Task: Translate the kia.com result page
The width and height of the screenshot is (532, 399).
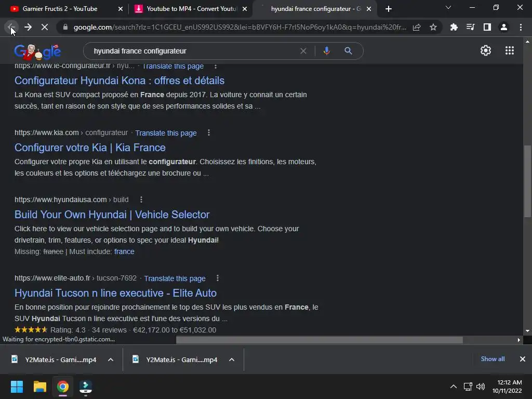Action: pos(166,133)
